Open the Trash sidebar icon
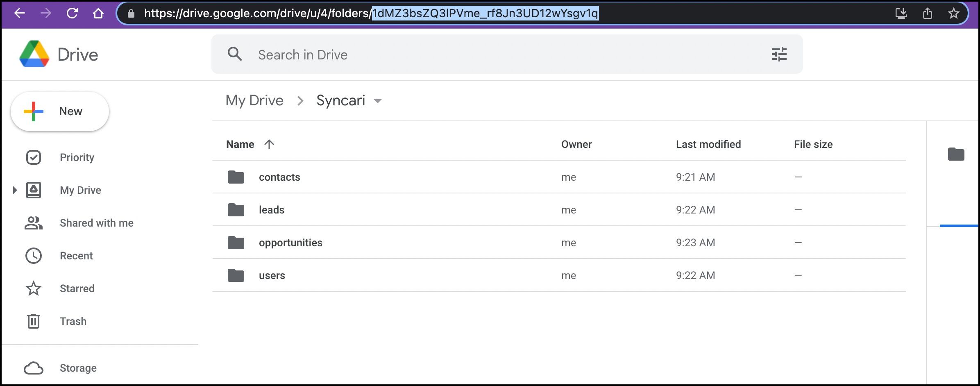 [x=34, y=321]
